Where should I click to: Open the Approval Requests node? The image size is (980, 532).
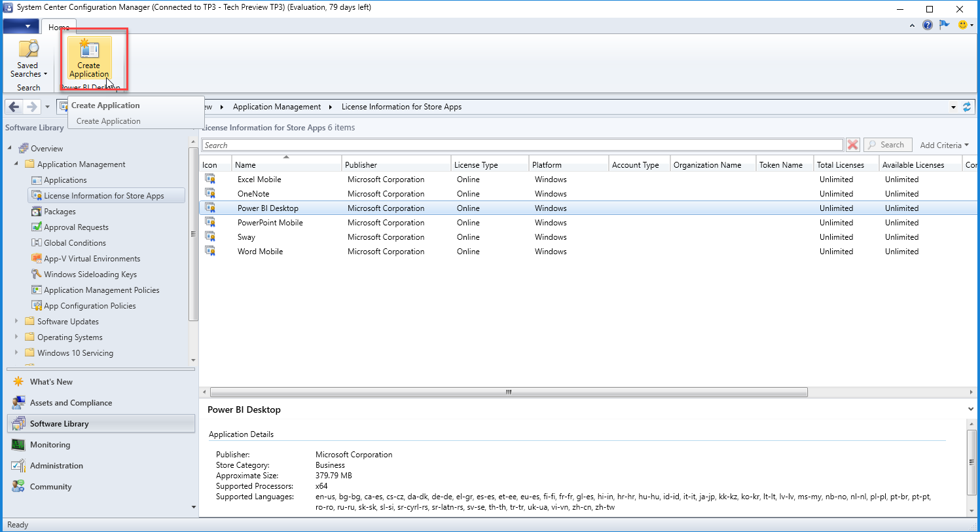tap(76, 227)
